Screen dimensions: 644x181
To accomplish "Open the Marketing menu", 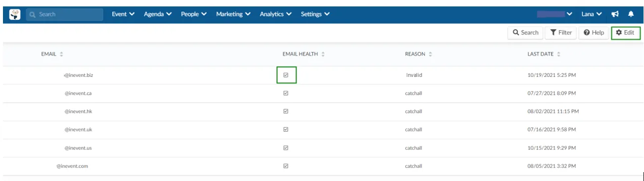I will pyautogui.click(x=233, y=14).
